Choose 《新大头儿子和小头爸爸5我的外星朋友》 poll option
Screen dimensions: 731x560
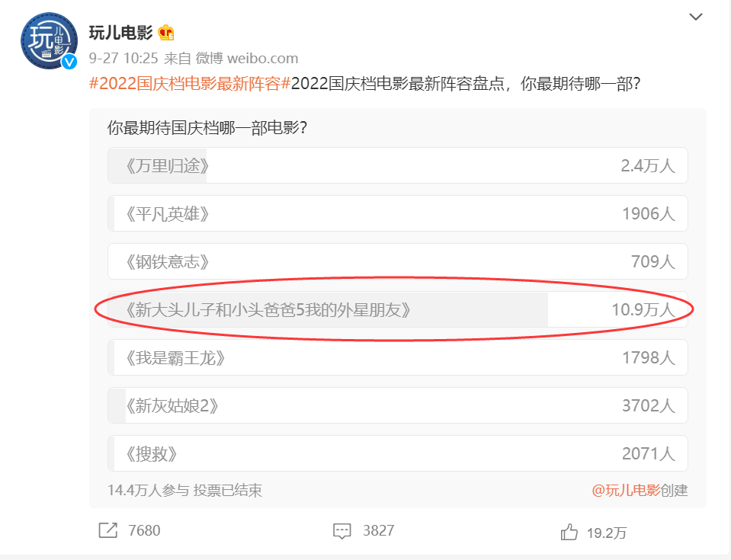398,309
